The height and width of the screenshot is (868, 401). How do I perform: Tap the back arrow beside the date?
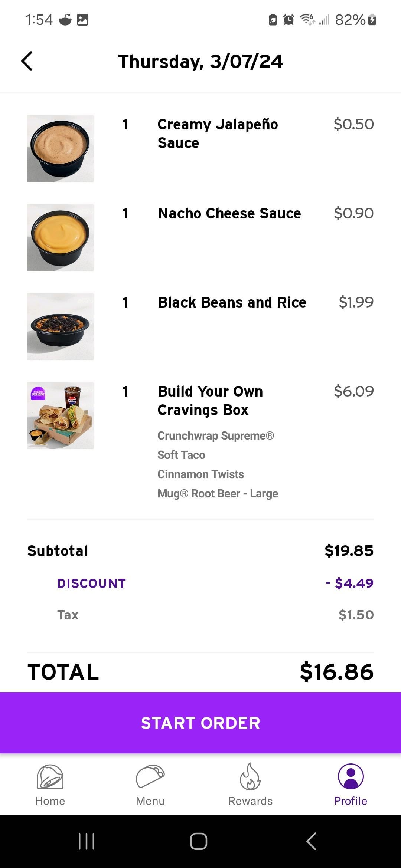click(x=27, y=61)
